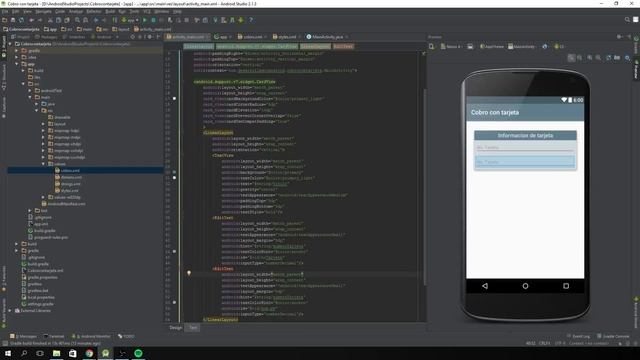
Task: Open Chrome from the taskbar
Action: click(89, 353)
